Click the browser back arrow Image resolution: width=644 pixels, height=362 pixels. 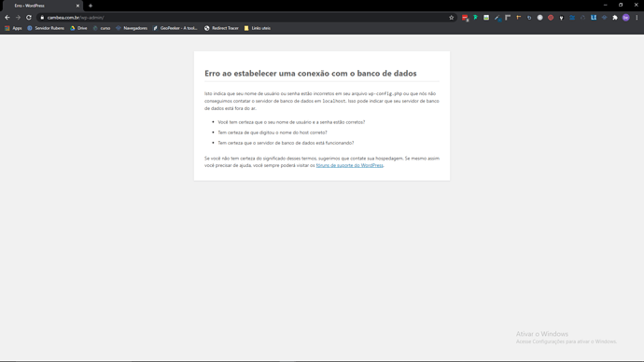click(x=7, y=18)
